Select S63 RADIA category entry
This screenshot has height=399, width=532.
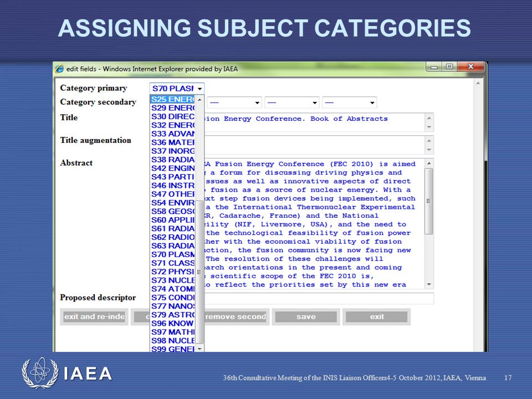tap(173, 246)
